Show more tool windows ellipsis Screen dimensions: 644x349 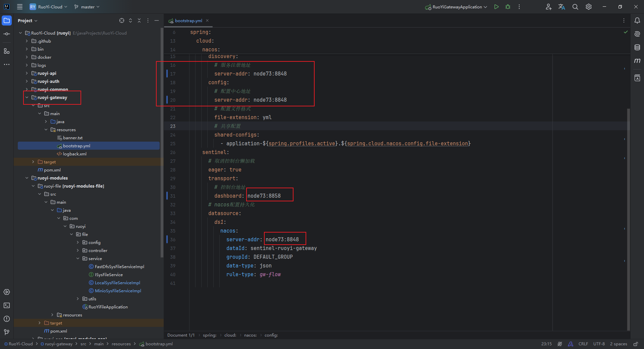click(x=7, y=64)
